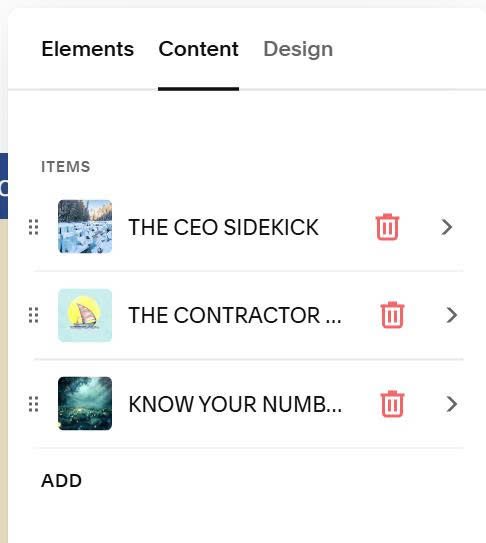Delete THE CEO SIDEKICK item with trash icon
The image size is (486, 543).
click(x=387, y=227)
